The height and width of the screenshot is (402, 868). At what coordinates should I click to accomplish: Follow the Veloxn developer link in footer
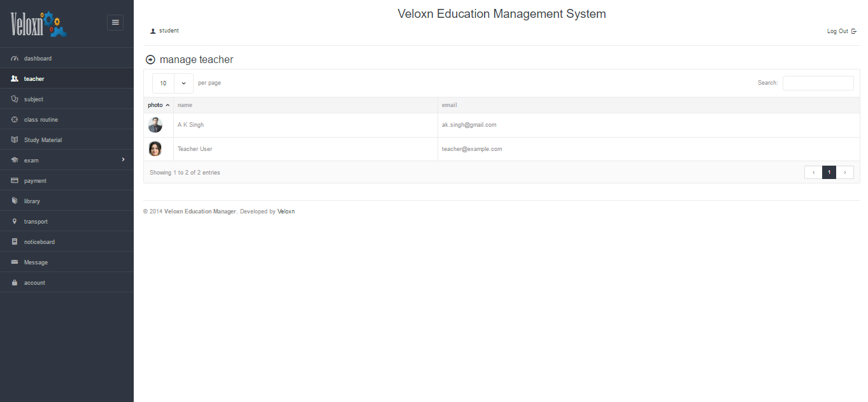click(286, 212)
